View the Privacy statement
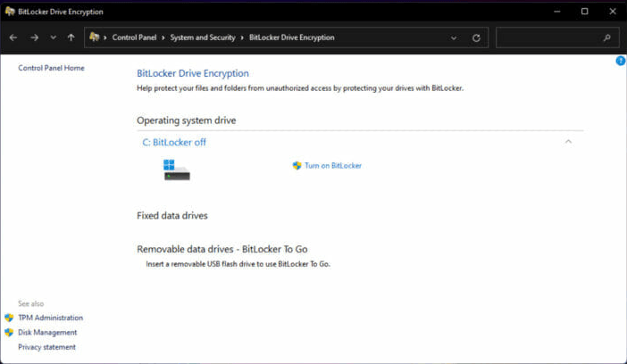This screenshot has width=627, height=364. (x=46, y=347)
